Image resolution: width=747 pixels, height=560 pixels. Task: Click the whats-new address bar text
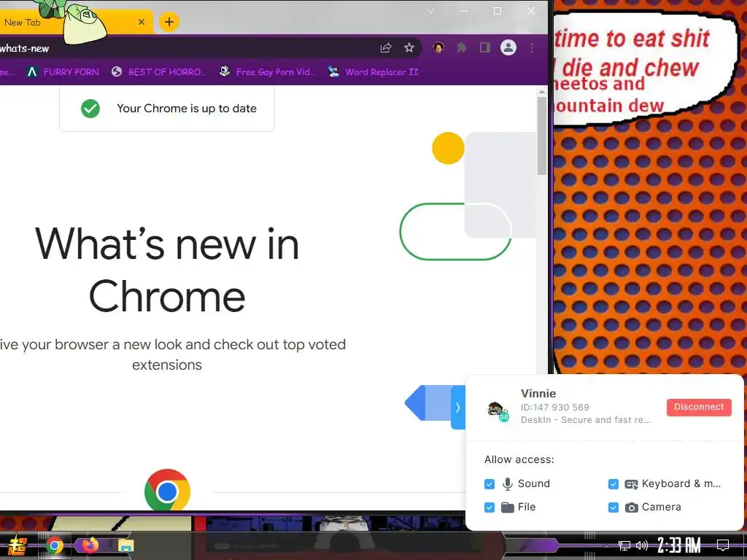click(24, 48)
